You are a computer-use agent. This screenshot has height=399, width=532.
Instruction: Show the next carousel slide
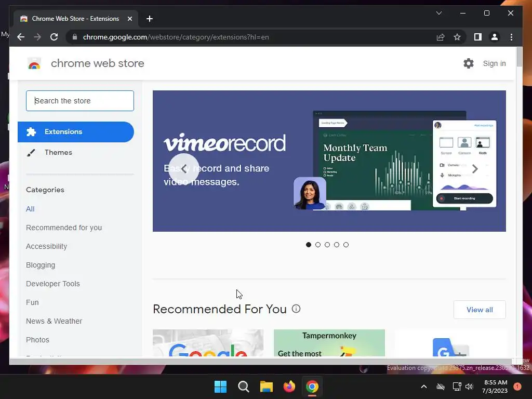(x=475, y=169)
